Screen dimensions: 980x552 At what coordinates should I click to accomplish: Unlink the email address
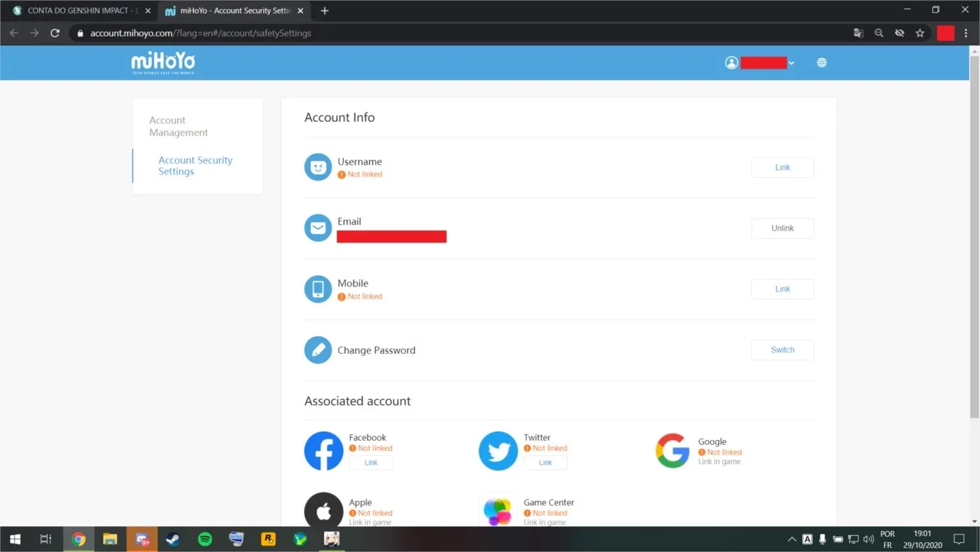[783, 228]
